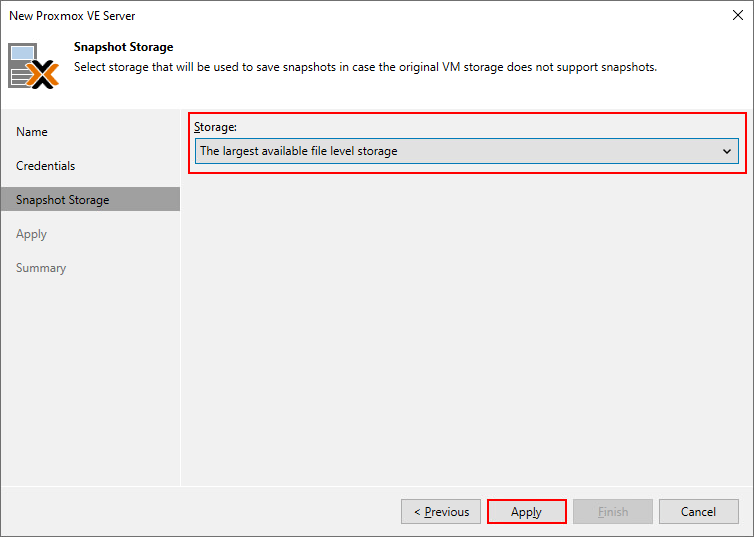
Task: Switch to the Summary step
Action: tap(41, 268)
